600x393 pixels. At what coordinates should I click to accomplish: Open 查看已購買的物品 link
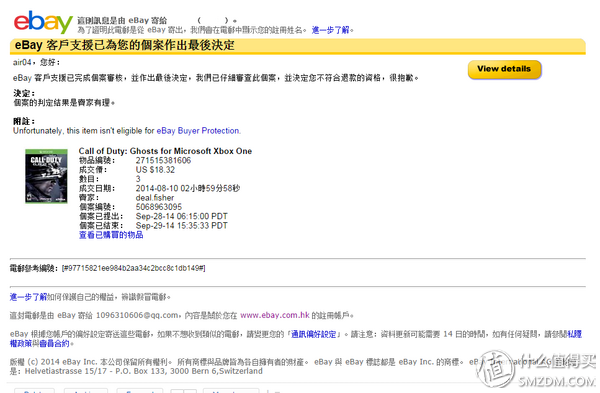(111, 235)
